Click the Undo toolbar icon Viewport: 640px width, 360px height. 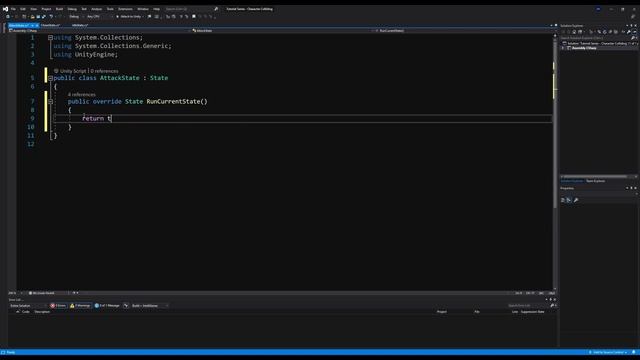pyautogui.click(x=51, y=17)
